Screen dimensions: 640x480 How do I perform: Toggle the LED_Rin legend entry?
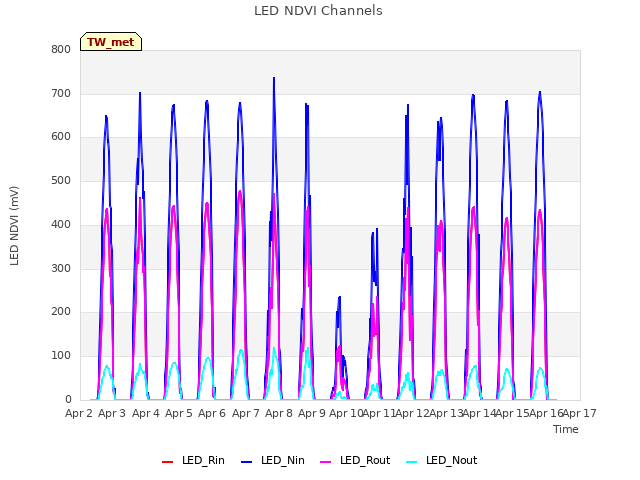193,460
